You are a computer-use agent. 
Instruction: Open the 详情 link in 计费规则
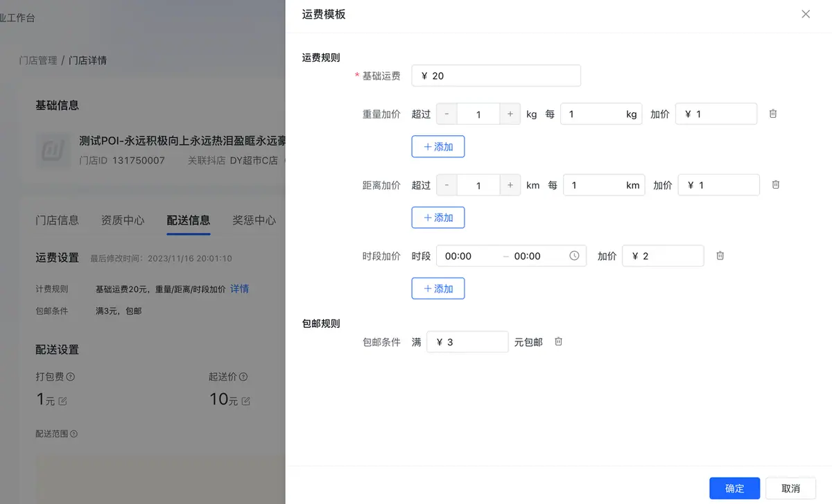239,289
